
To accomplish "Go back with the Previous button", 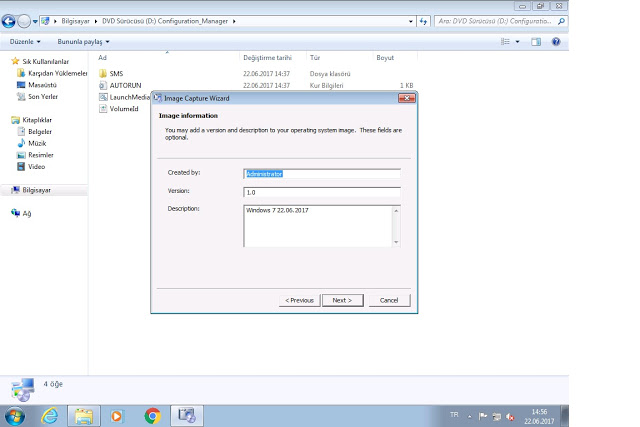I will [299, 300].
